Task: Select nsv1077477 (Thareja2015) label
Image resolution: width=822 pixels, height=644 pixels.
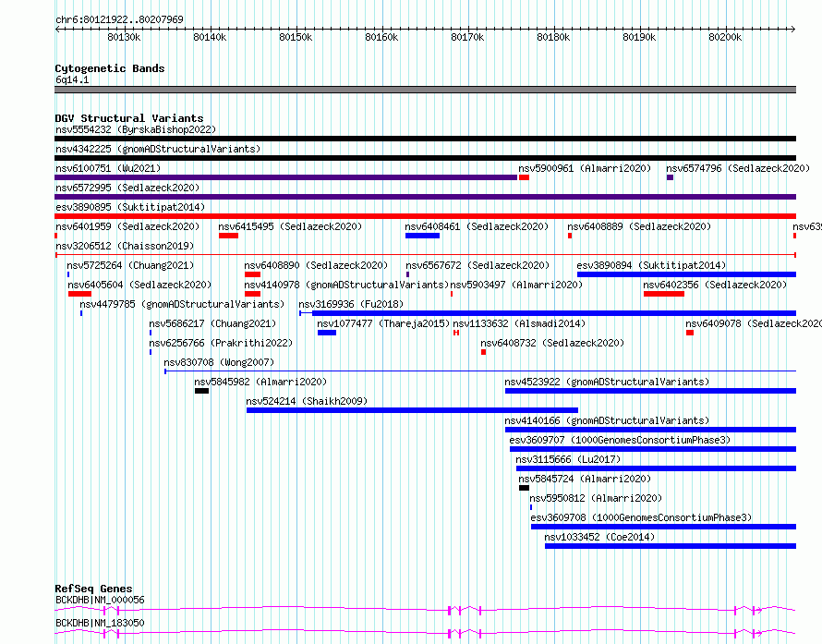Action: click(383, 323)
